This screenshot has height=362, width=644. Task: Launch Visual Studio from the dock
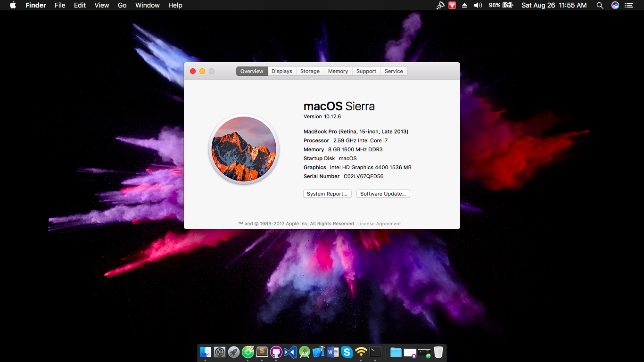(290, 352)
